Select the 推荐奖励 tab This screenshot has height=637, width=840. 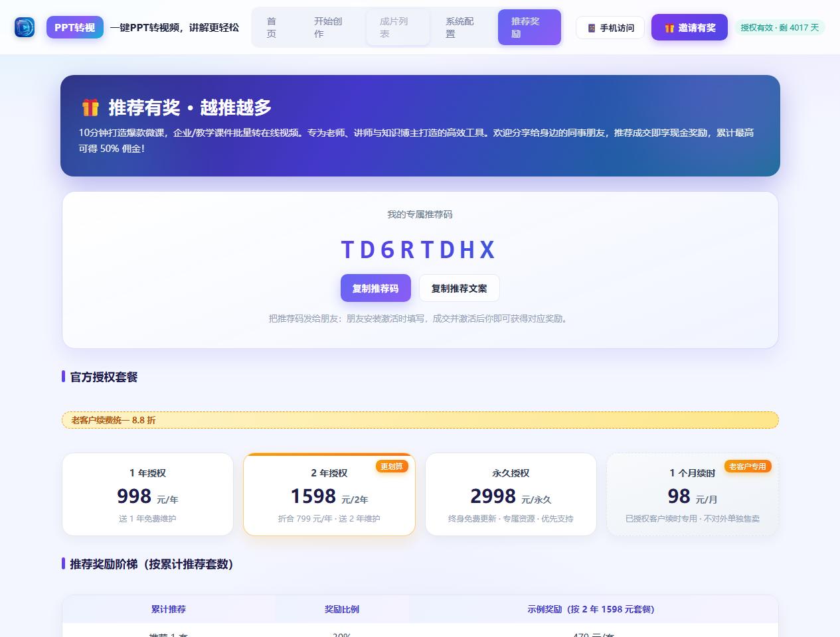(529, 27)
